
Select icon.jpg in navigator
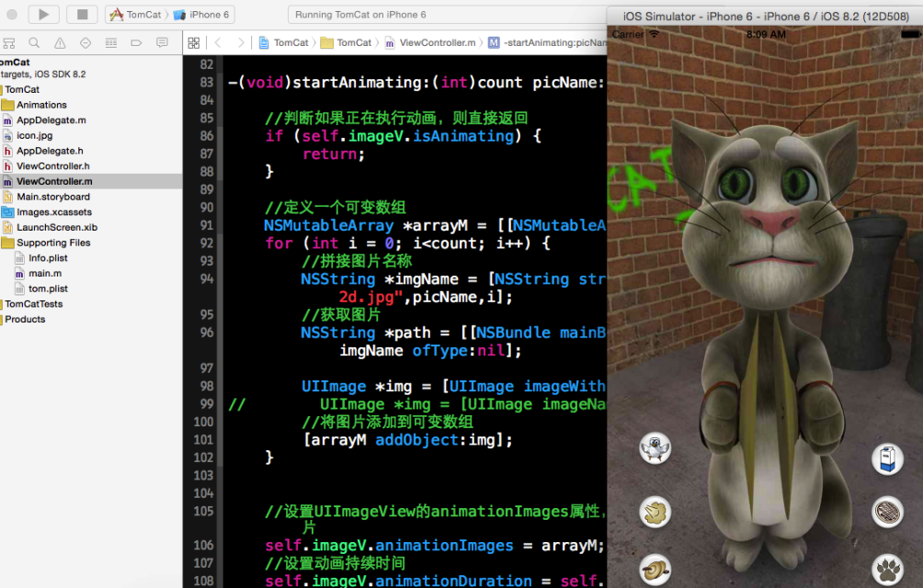tap(28, 135)
